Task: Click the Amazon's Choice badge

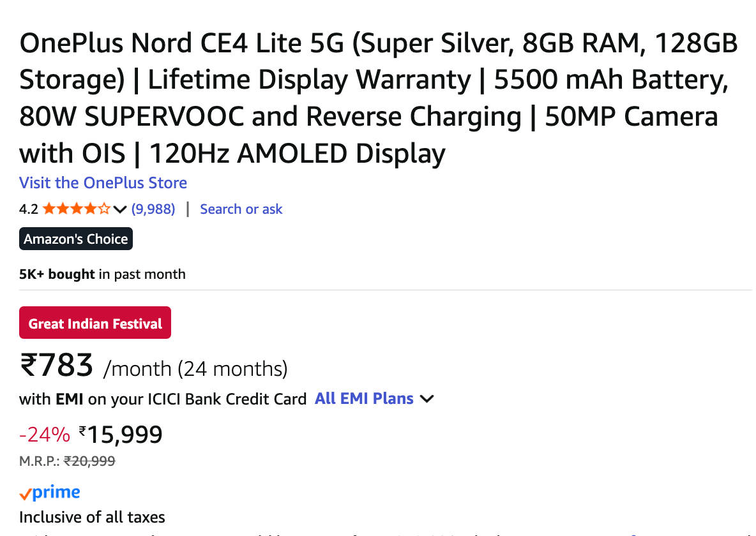Action: pos(76,239)
